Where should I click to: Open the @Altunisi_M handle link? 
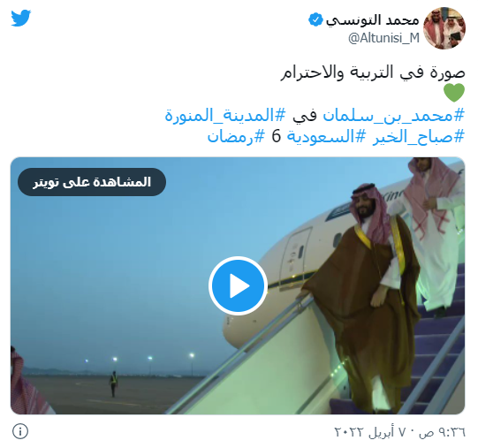tap(383, 38)
